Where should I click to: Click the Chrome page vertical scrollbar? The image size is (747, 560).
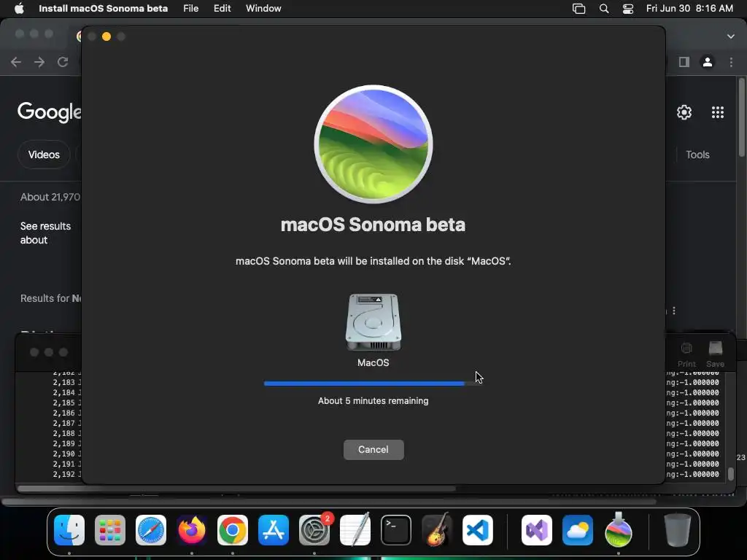(742, 117)
